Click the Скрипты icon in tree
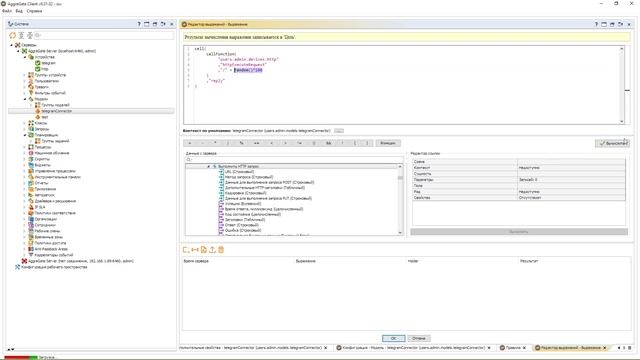 pyautogui.click(x=31, y=159)
